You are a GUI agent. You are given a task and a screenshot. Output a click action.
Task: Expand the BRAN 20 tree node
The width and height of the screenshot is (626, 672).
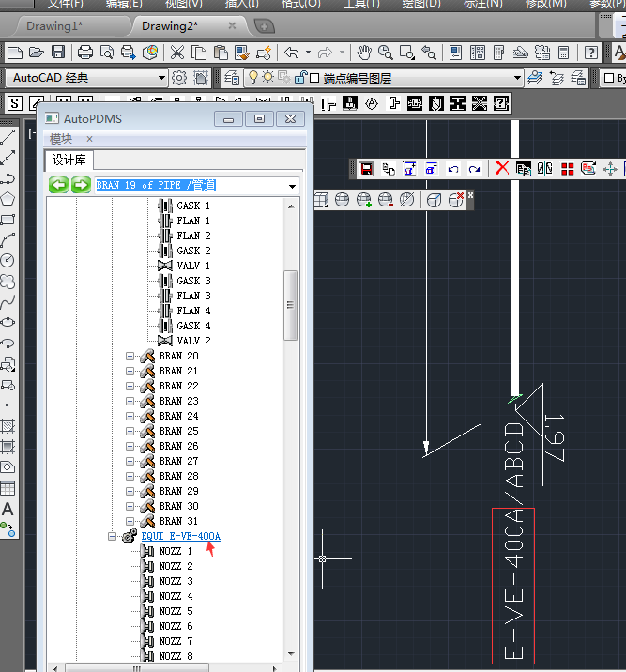(130, 356)
